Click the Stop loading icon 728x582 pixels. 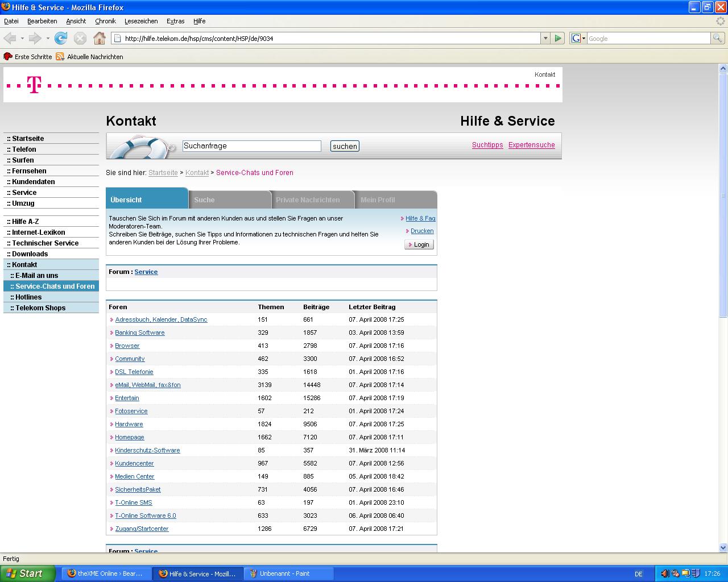click(80, 38)
